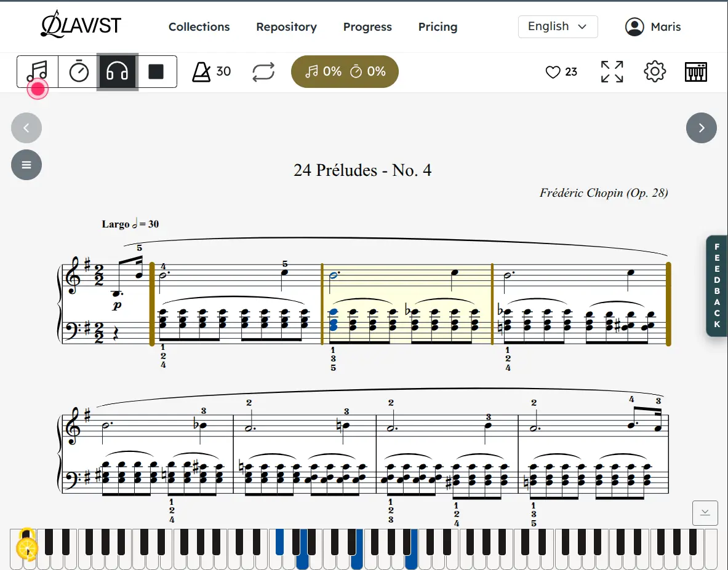Open the 0% score progress pill

click(x=345, y=71)
